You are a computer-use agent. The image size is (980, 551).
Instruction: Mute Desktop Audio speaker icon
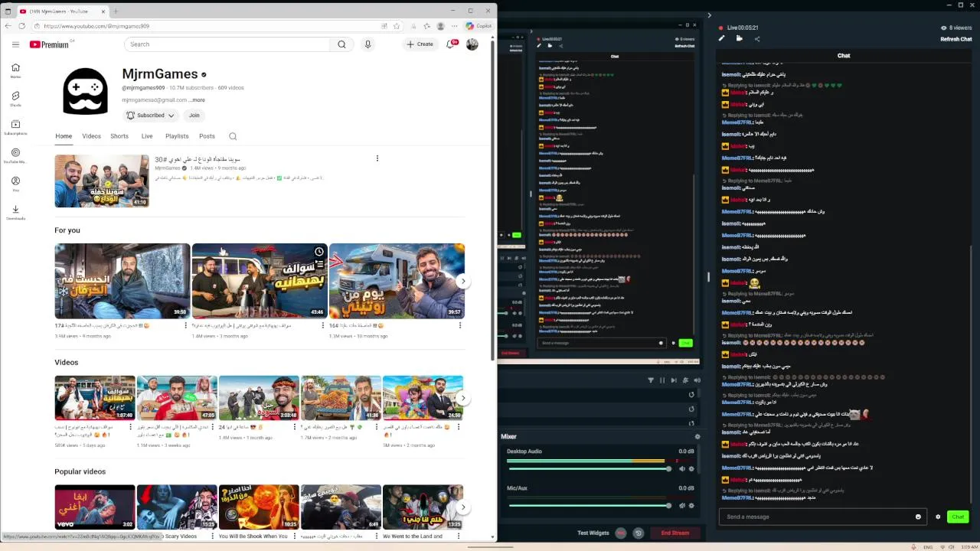point(682,468)
